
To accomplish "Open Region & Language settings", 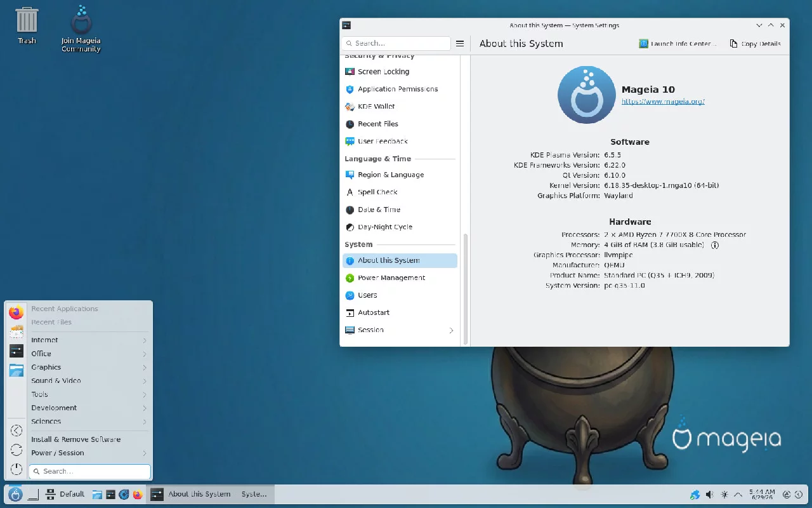I will click(x=400, y=175).
